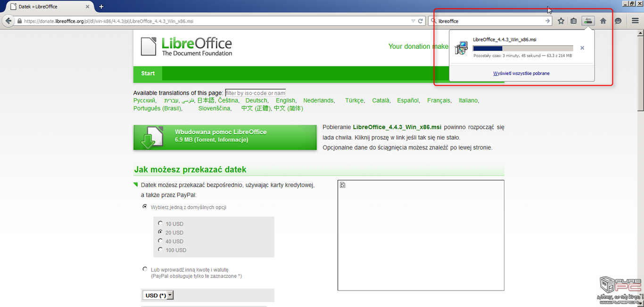Switch page language to Português (Brasil)
644x307 pixels.
coord(157,109)
